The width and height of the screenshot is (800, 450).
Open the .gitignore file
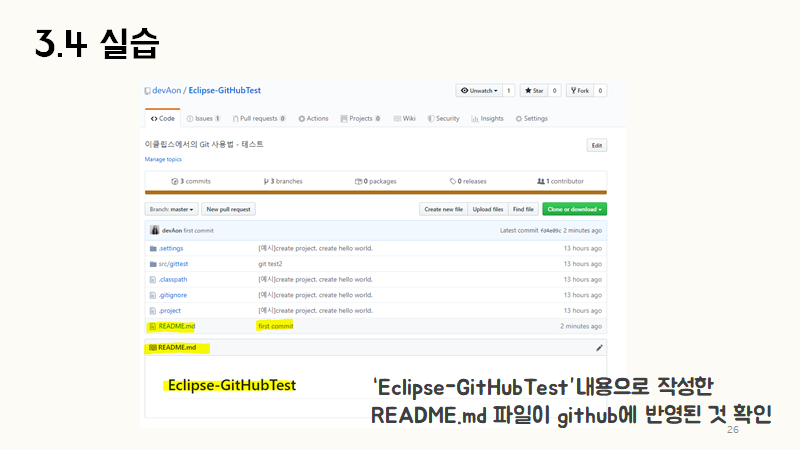[x=172, y=295]
